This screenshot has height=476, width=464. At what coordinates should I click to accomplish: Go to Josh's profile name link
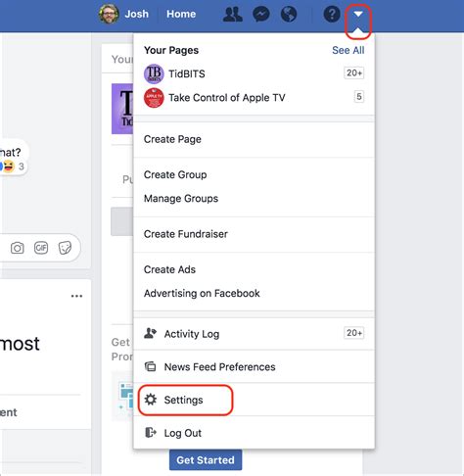click(x=137, y=14)
